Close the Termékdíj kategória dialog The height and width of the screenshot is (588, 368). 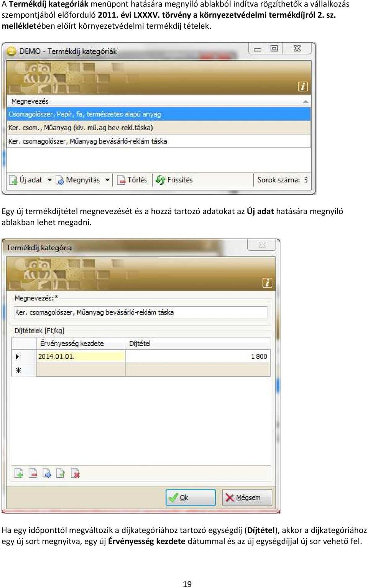pyautogui.click(x=262, y=245)
